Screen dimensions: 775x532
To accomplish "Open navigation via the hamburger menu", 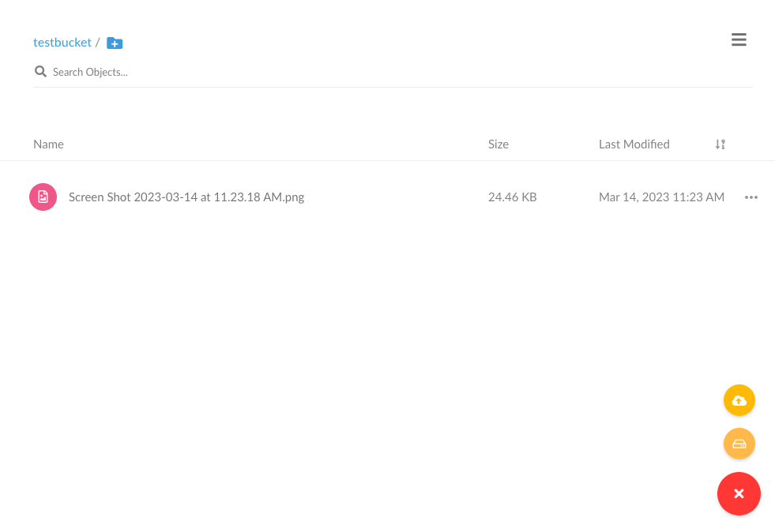I will (x=739, y=39).
